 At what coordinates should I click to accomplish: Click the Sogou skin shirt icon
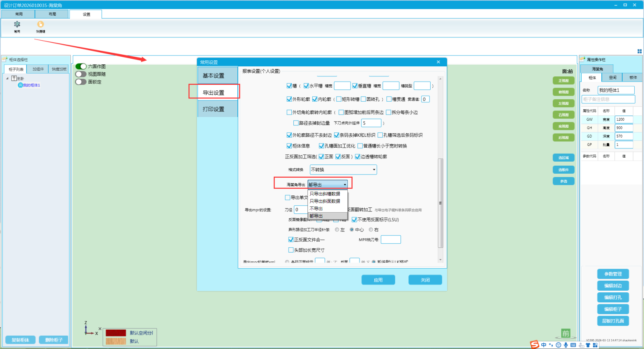[588, 345]
